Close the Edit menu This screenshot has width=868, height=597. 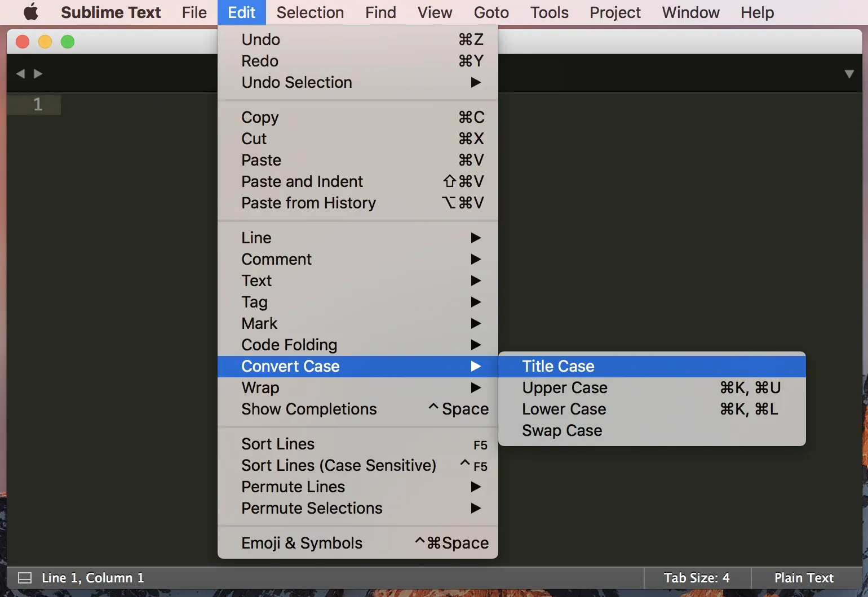click(x=242, y=12)
